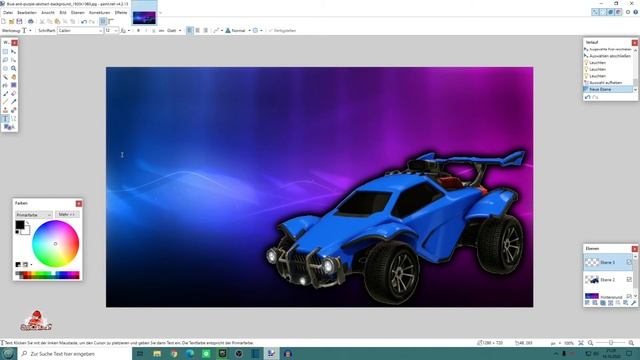Toggle rulers display in toolbar
Screen dimensions: 640x360
point(111,21)
